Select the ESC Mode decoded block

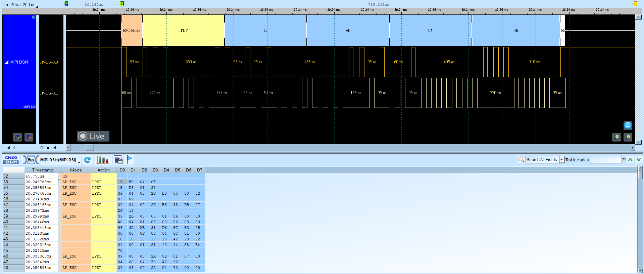[132, 30]
